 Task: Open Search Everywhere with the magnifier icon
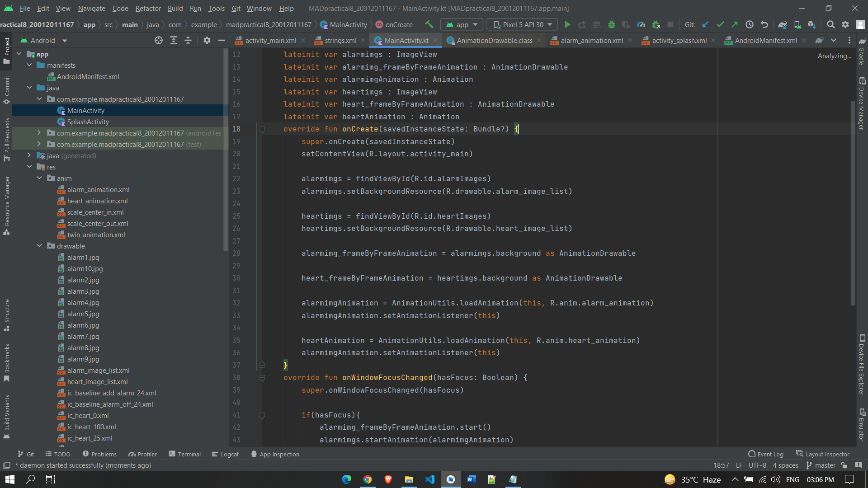830,24
